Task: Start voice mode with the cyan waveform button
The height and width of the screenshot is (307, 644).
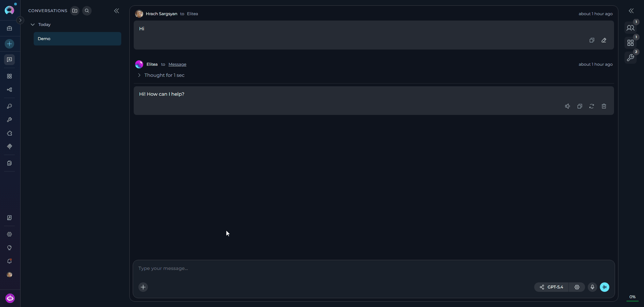Action: click(605, 287)
